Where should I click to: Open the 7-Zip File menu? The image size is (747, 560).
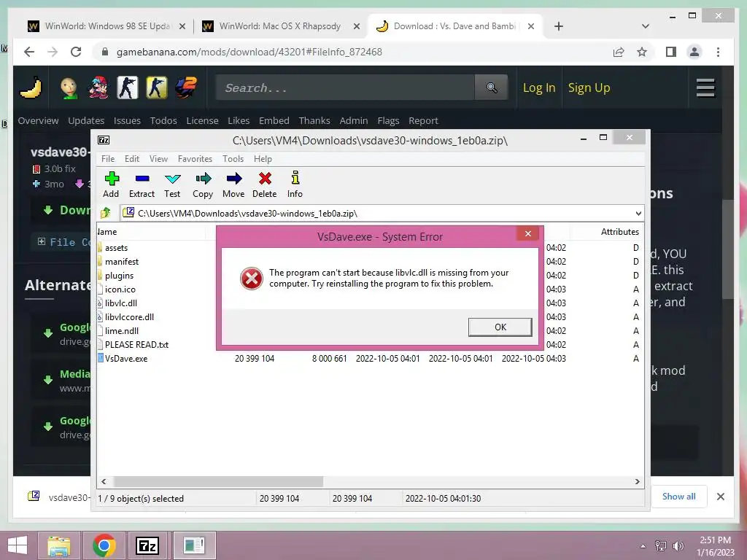[108, 158]
